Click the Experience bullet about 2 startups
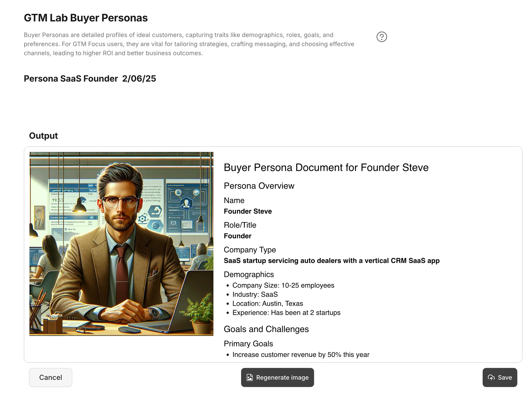This screenshot has width=532, height=403. click(286, 313)
